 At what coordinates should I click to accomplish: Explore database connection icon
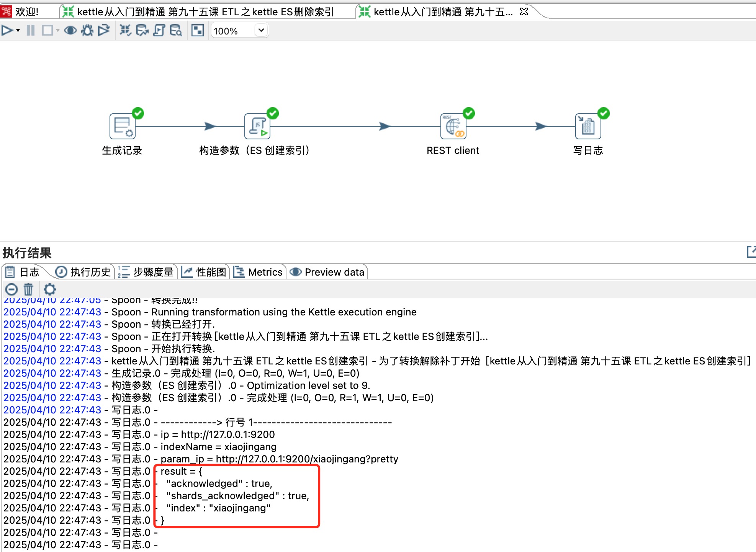tap(176, 30)
